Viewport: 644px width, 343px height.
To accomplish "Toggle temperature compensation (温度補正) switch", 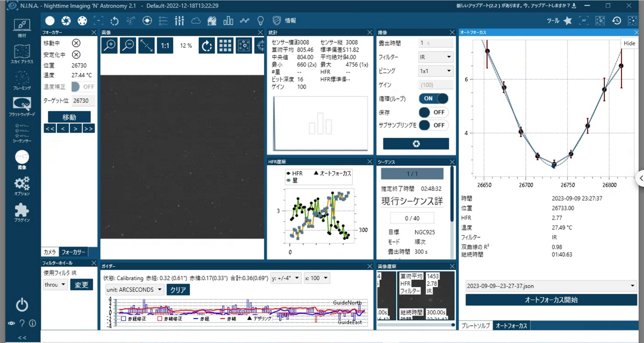I will click(83, 87).
